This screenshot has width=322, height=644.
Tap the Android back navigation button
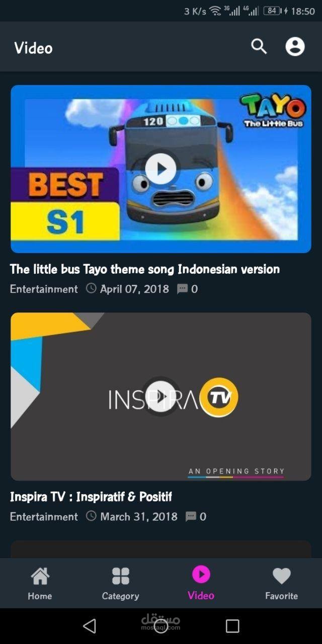click(x=90, y=626)
